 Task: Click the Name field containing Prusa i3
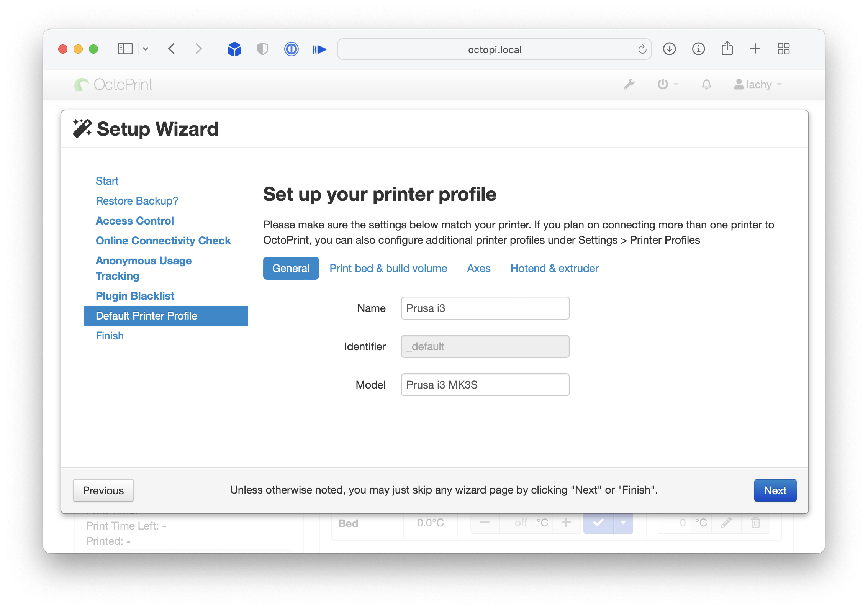tap(485, 308)
